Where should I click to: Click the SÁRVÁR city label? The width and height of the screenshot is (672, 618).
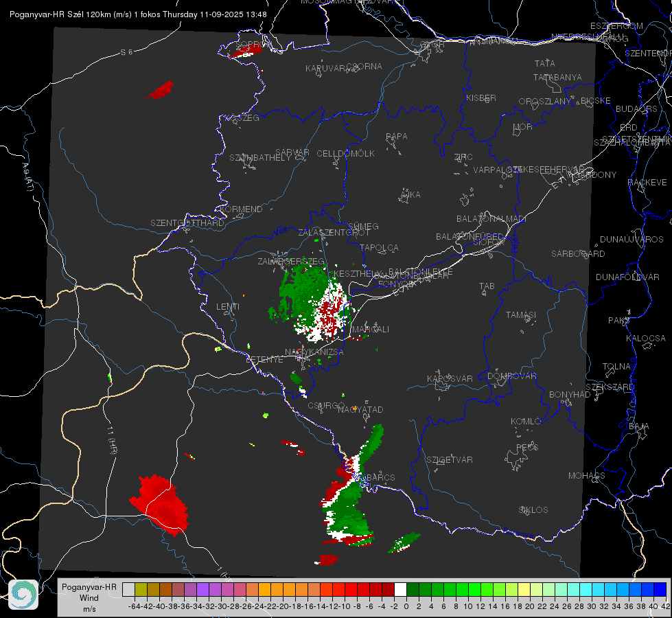[292, 152]
